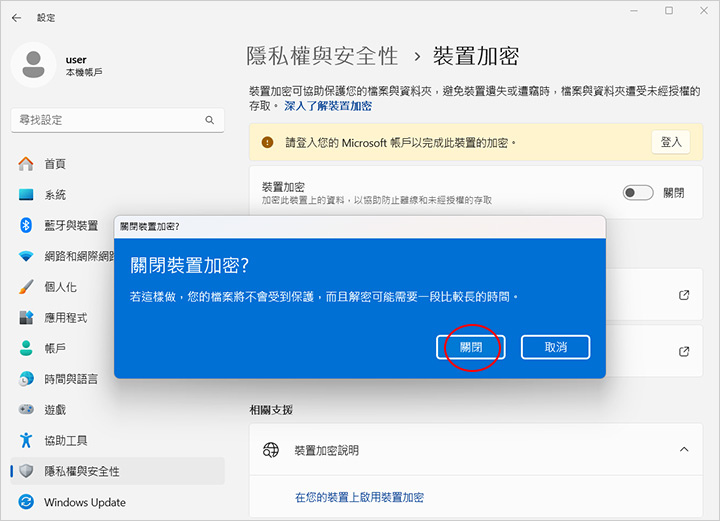This screenshot has height=521, width=720.
Task: Click the upper external link icon
Action: pos(684,295)
